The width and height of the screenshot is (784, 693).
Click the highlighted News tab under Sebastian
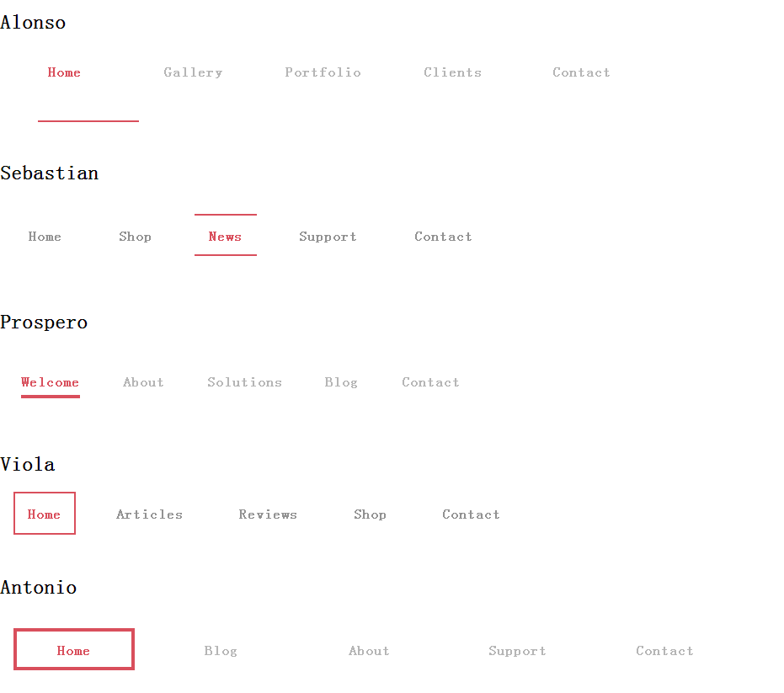click(225, 236)
